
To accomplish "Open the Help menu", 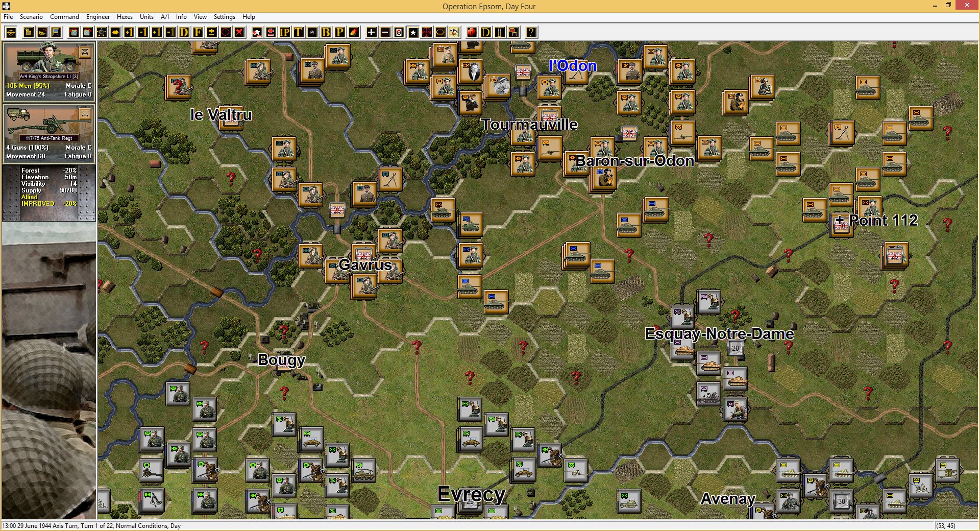I will coord(249,17).
